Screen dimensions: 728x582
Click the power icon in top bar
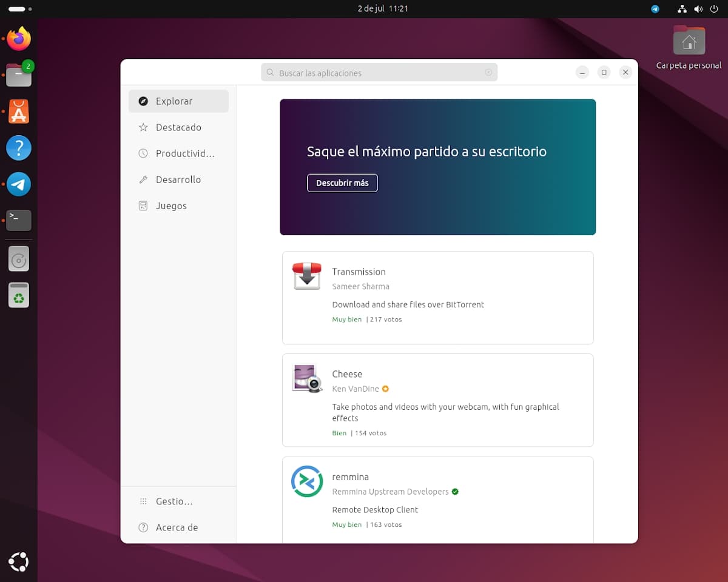tap(714, 9)
